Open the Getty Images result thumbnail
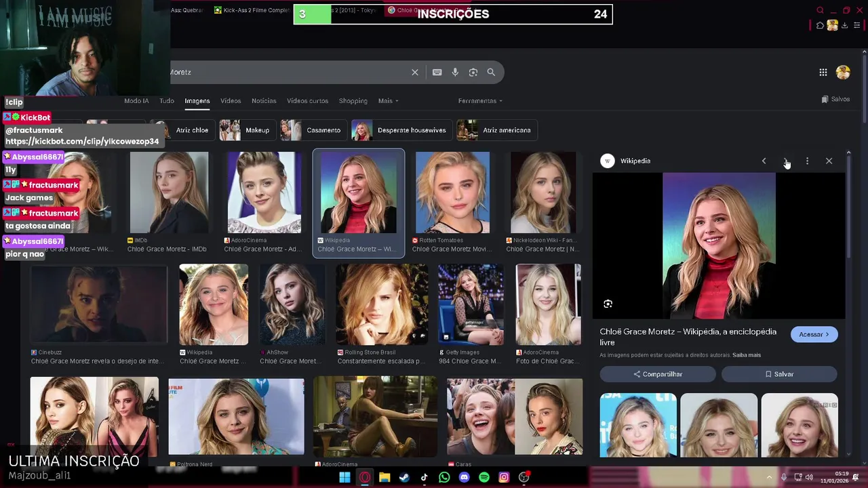This screenshot has width=868, height=488. [x=471, y=305]
